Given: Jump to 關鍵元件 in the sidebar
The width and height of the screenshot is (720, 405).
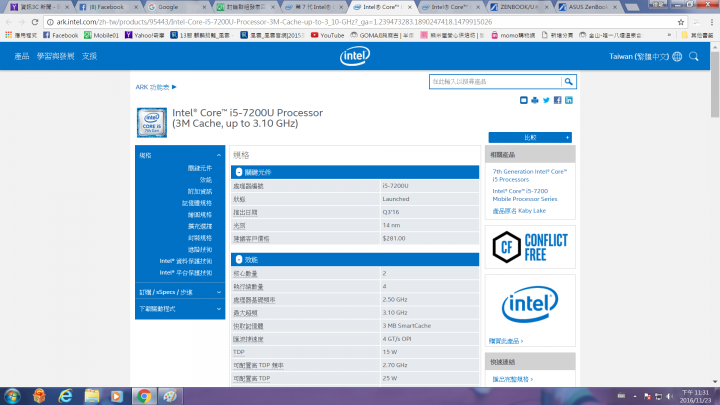Looking at the screenshot, I should 200,168.
